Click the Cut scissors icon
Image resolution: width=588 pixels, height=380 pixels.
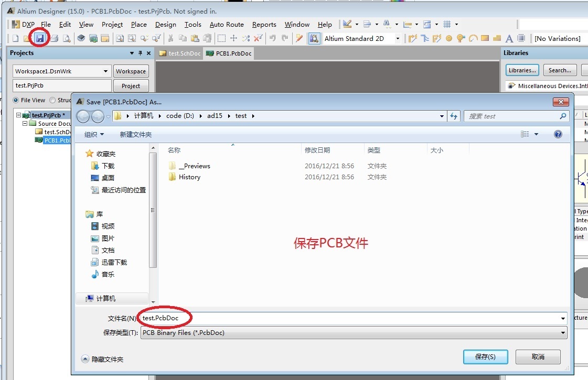tap(170, 38)
